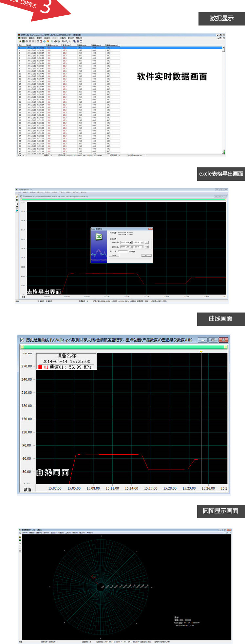Open the 文件(F) menu in DTM window
245x644 pixels.
(24, 38)
